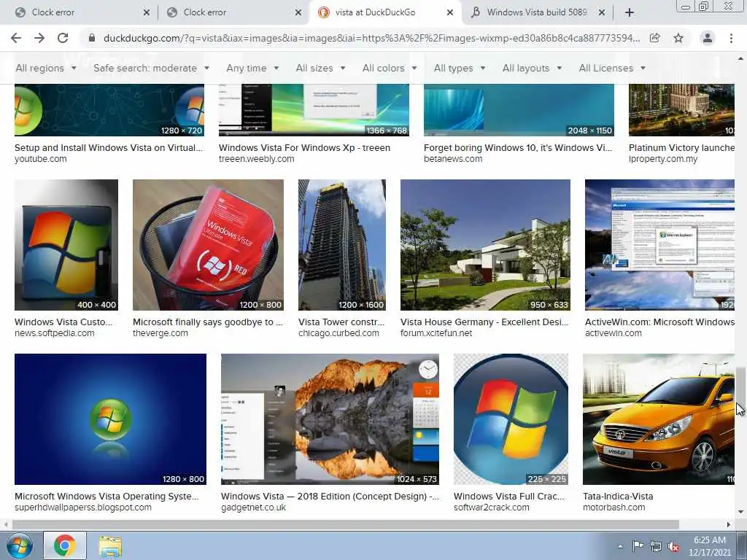747x560 pixels.
Task: Go back using the browser back arrow
Action: [x=16, y=38]
